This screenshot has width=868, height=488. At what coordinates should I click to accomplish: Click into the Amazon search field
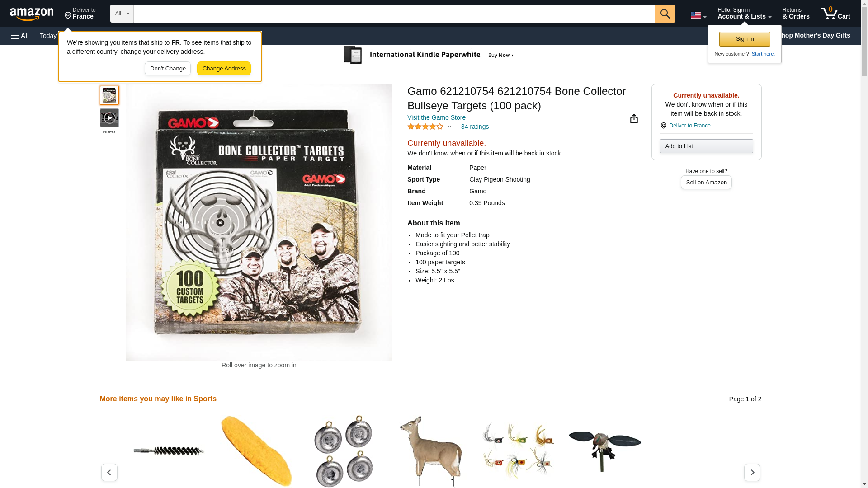pos(394,14)
